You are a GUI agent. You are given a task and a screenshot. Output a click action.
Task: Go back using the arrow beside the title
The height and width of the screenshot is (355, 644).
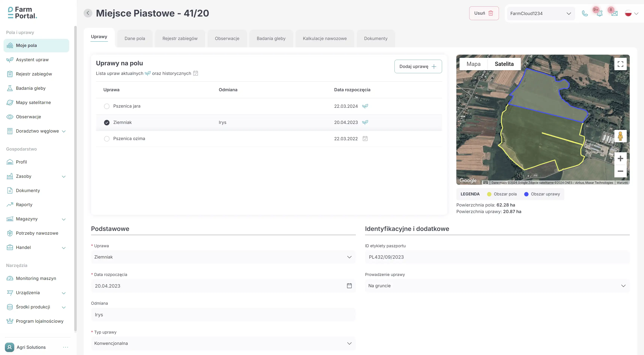coord(88,13)
